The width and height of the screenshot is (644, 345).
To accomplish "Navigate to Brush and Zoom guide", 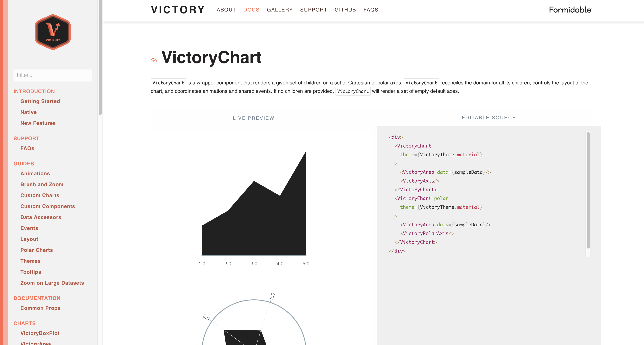I will [42, 185].
